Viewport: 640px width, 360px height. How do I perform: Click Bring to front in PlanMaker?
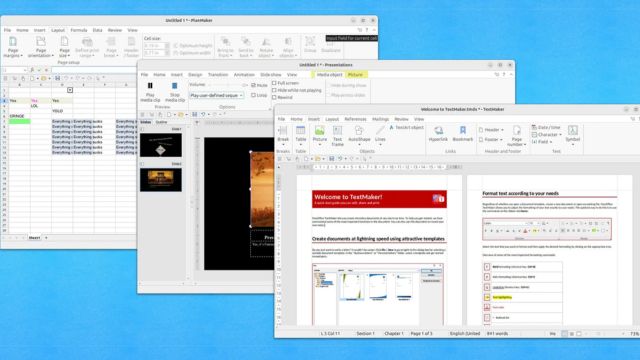coord(225,47)
